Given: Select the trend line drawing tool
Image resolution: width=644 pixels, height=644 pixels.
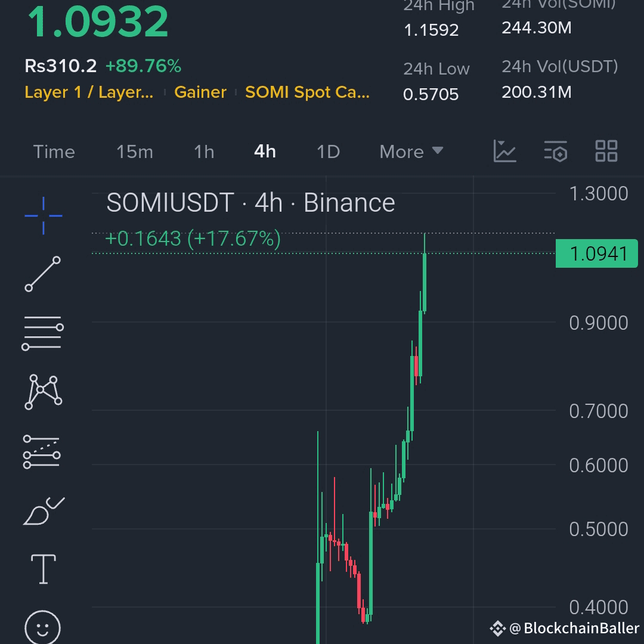Looking at the screenshot, I should [43, 274].
